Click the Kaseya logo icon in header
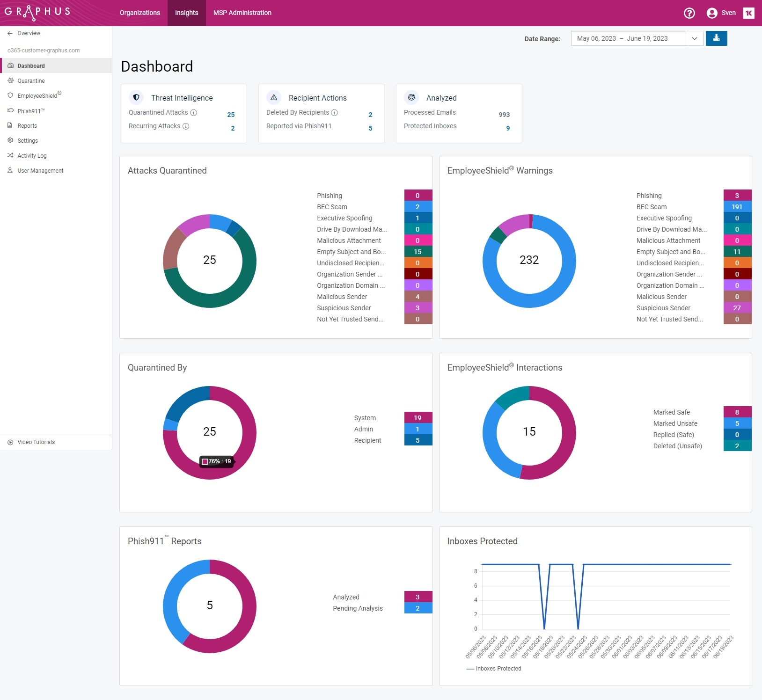This screenshot has width=762, height=700. click(x=748, y=13)
